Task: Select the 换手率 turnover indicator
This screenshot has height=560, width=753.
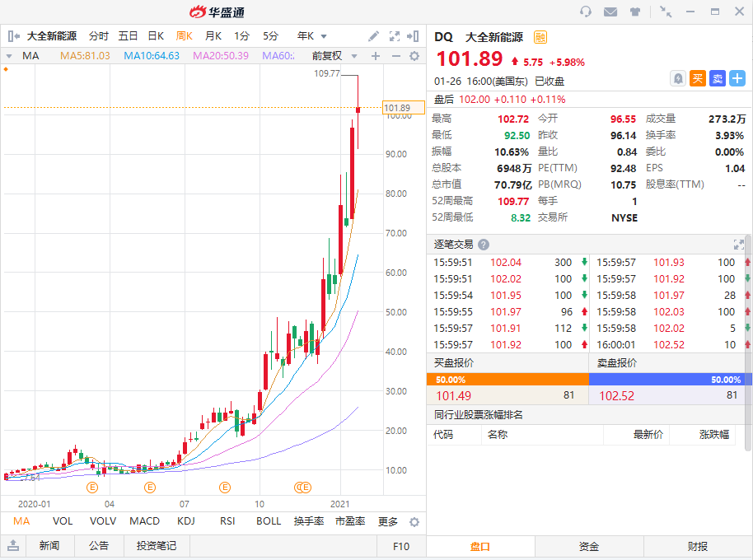Action: [x=309, y=521]
